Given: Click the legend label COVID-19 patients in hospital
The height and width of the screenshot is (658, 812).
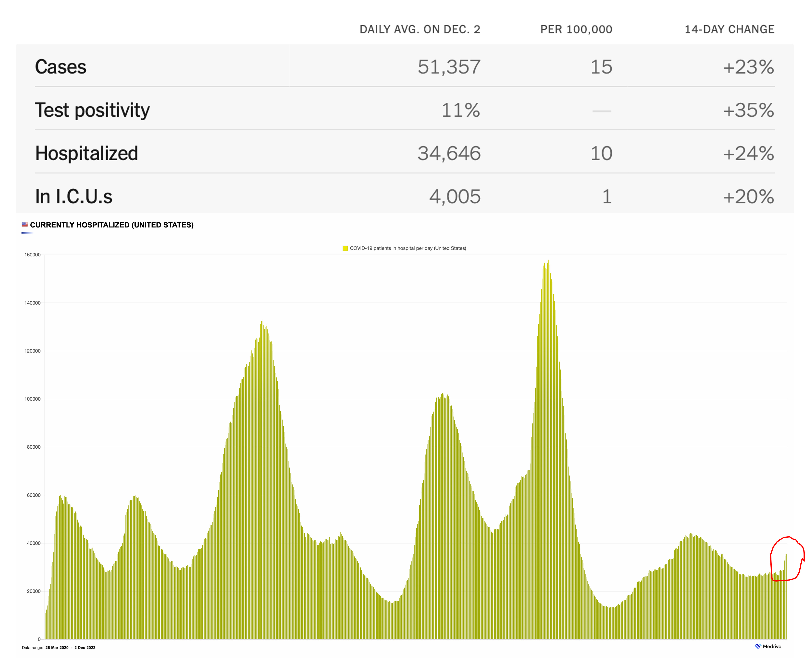Looking at the screenshot, I should [x=407, y=248].
